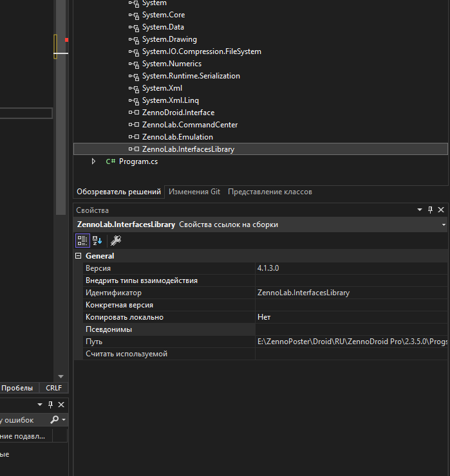
Task: Click the Пробелы indentation indicator
Action: 17,388
